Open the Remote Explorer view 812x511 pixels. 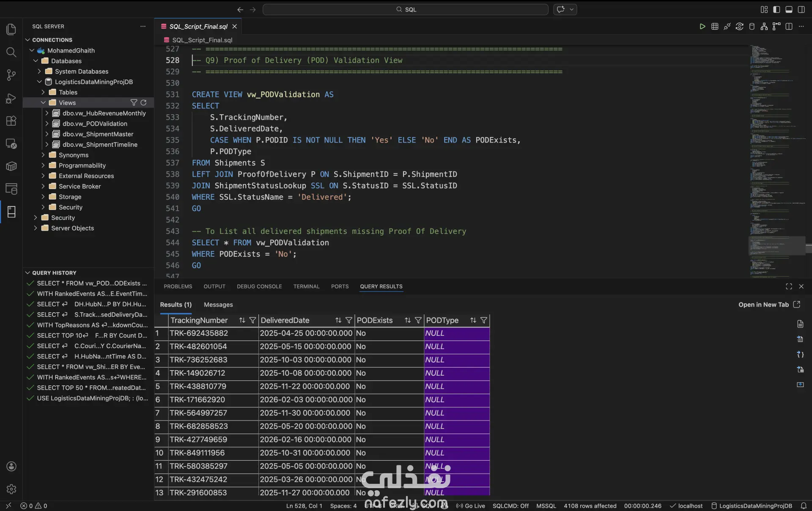click(11, 144)
